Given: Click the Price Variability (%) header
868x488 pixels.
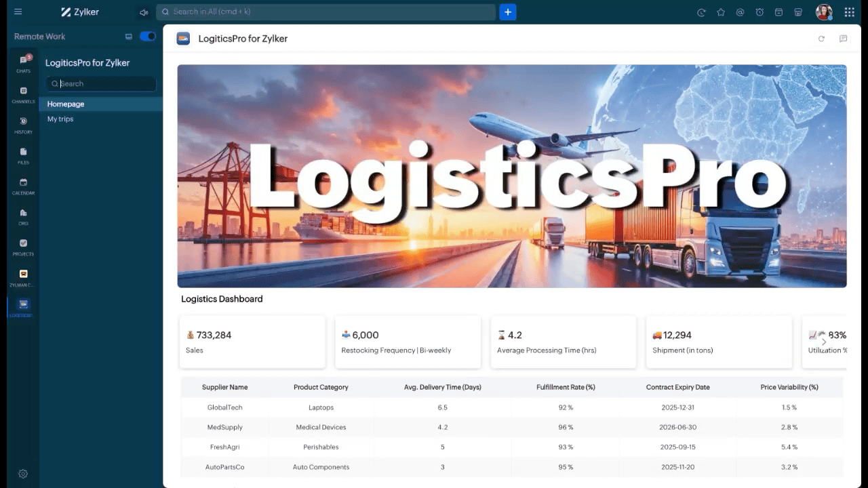Looking at the screenshot, I should [789, 387].
